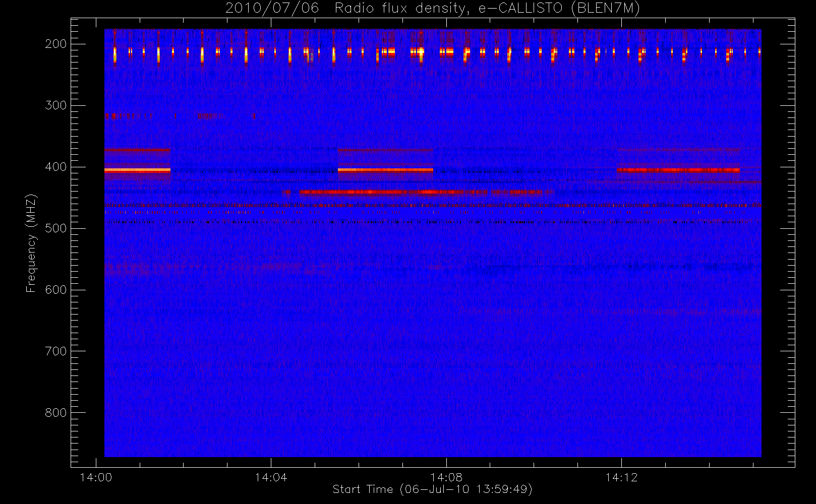
Task: Click the 300 frequency tick label
Action: [x=56, y=105]
